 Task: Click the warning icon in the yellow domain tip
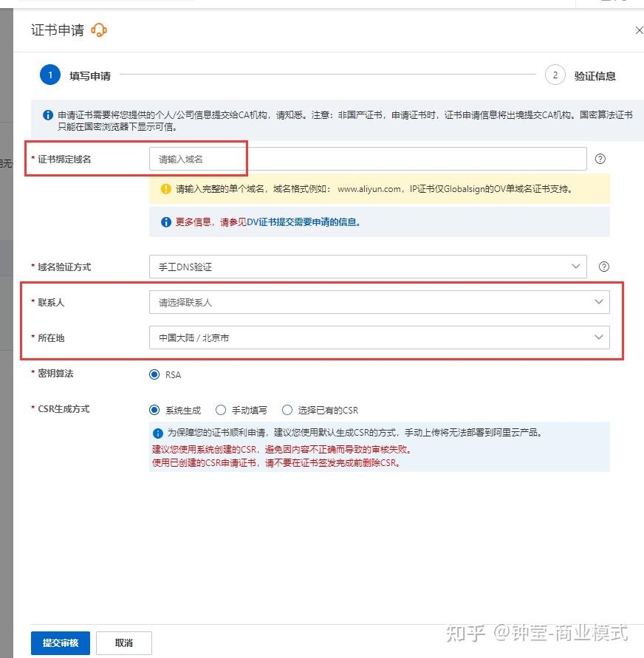pos(165,190)
